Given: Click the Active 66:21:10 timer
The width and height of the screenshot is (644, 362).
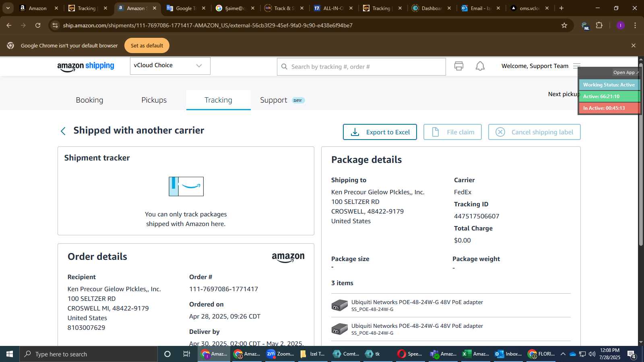Looking at the screenshot, I should click(x=609, y=97).
